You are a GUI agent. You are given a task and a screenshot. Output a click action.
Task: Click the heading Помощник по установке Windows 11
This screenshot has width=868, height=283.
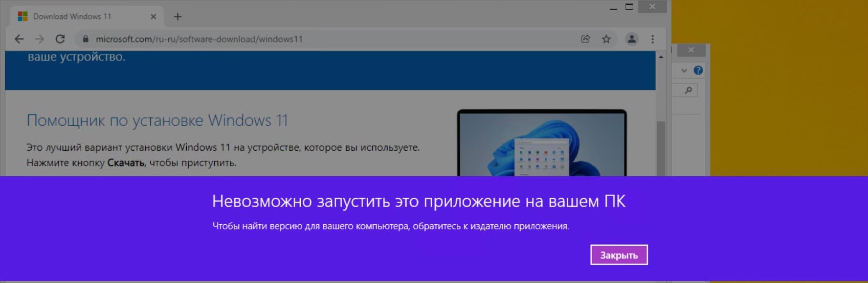[157, 121]
